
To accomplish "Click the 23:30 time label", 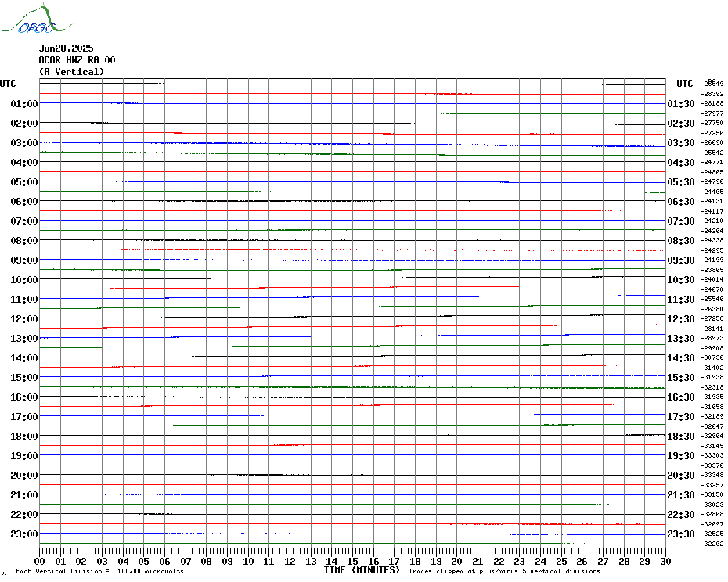I will (681, 533).
